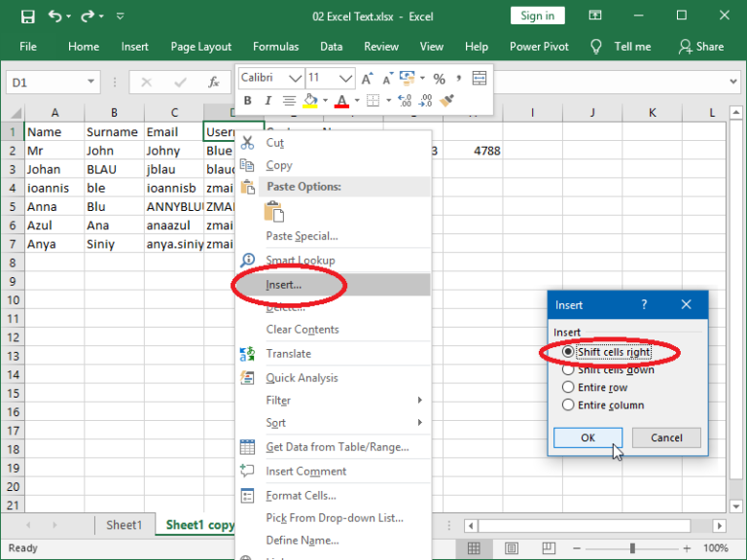This screenshot has width=747, height=560.
Task: Click the Format Painter brush icon
Action: (x=446, y=100)
